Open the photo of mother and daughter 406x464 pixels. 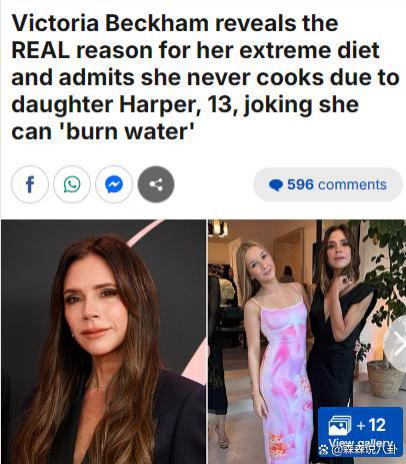click(x=307, y=342)
